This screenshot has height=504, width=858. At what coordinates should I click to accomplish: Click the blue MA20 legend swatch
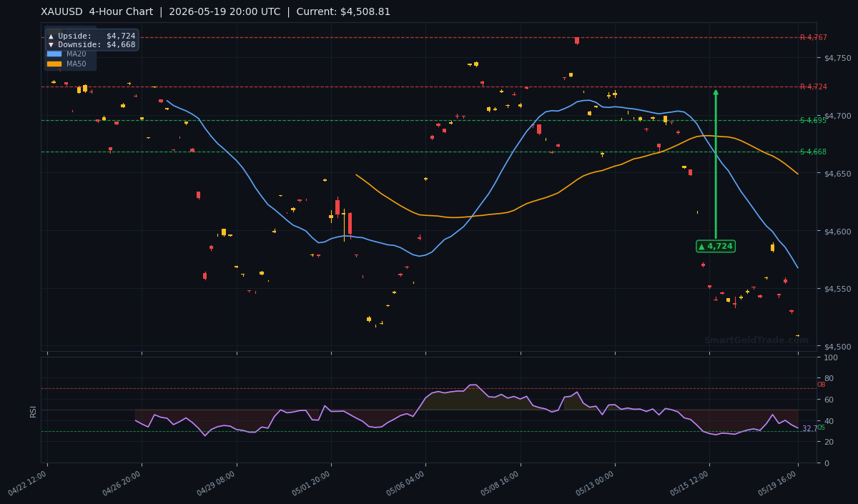coord(54,54)
